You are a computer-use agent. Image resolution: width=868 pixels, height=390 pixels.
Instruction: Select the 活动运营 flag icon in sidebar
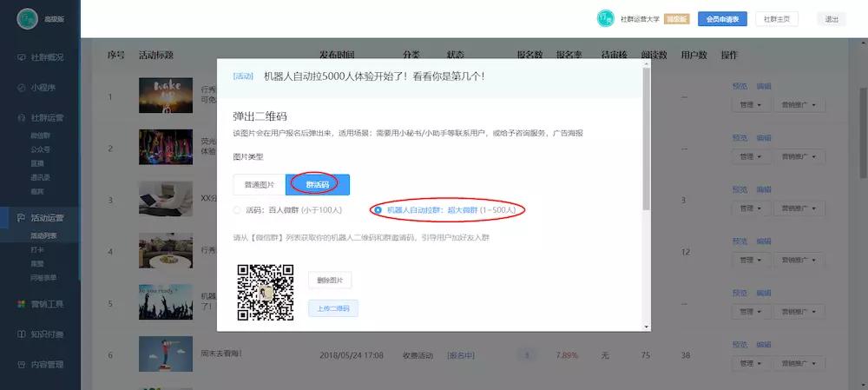[x=21, y=218]
